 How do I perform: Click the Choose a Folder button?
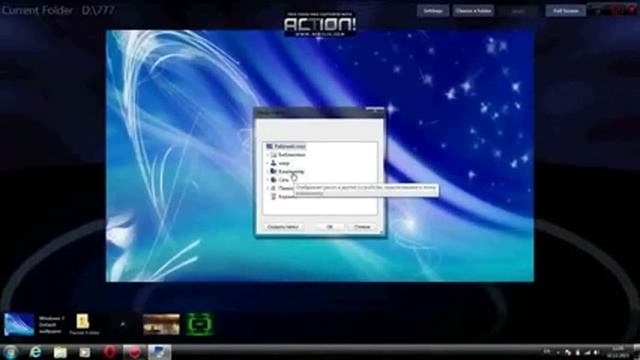coord(473,11)
